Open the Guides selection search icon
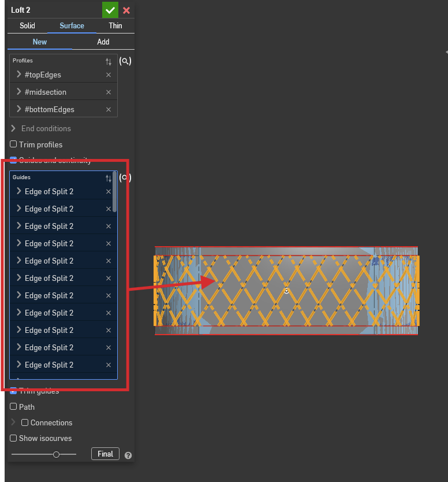The width and height of the screenshot is (448, 482). coord(125,177)
